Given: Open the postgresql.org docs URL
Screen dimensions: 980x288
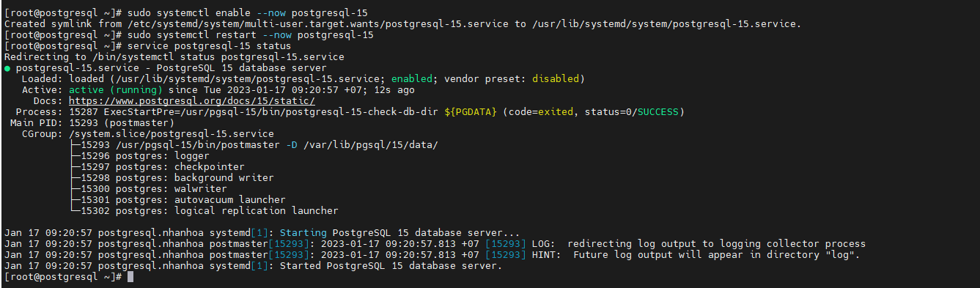Looking at the screenshot, I should click(x=192, y=100).
